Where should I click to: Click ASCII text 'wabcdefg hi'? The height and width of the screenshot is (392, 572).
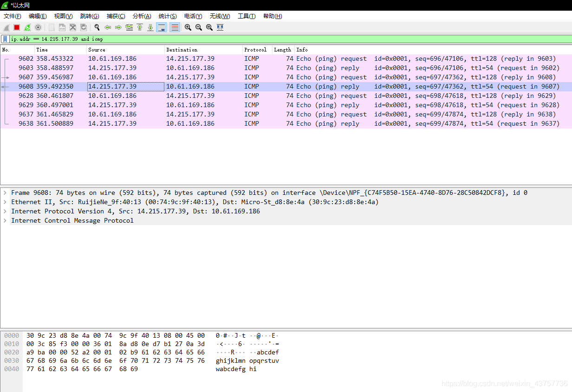pyautogui.click(x=236, y=369)
